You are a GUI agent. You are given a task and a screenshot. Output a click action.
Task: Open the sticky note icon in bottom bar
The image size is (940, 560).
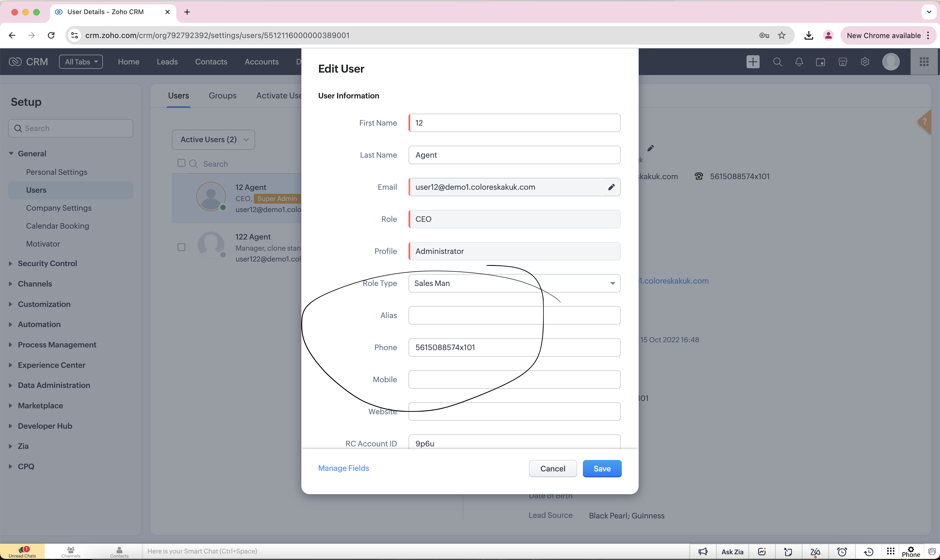click(788, 552)
